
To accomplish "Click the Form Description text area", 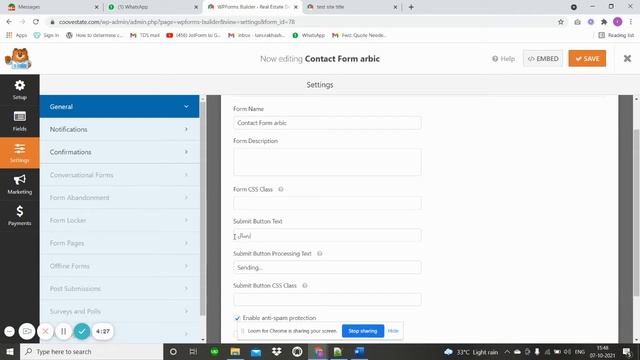I will click(327, 162).
